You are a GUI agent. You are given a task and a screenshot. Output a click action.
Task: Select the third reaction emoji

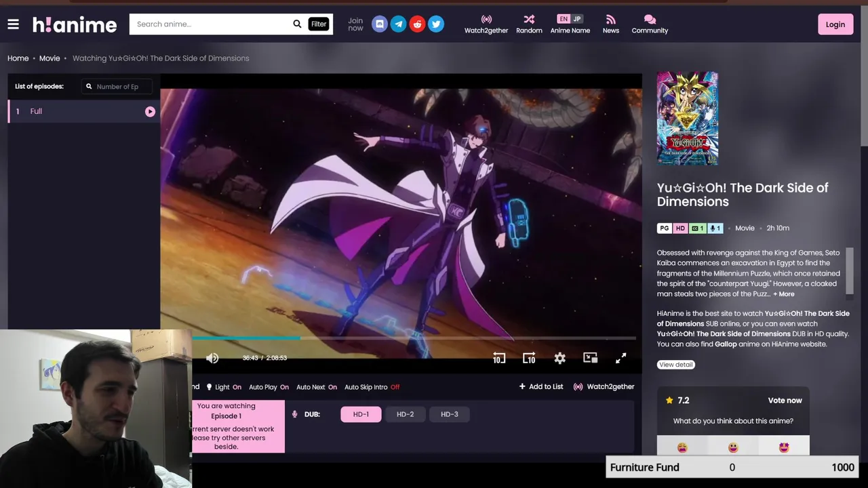pos(784,447)
